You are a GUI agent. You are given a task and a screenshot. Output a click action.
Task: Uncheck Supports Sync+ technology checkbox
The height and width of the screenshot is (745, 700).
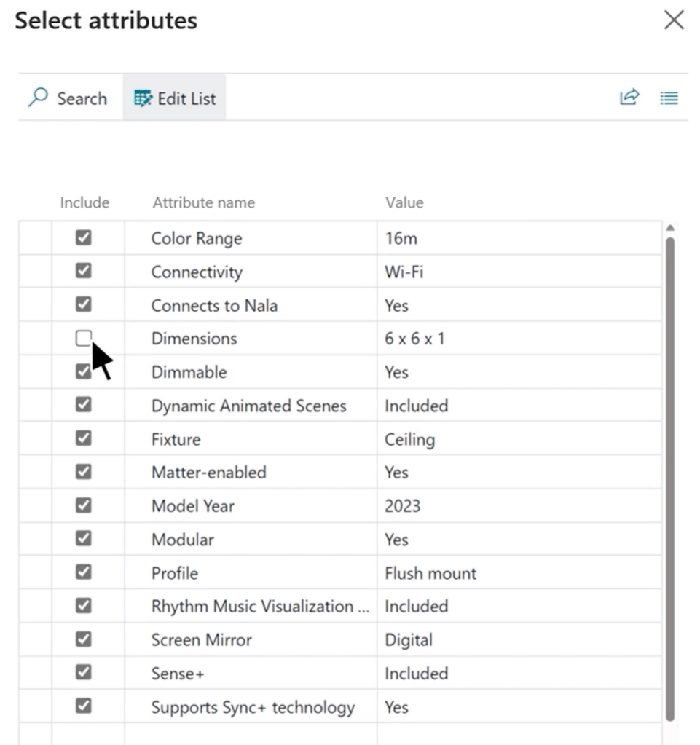pos(84,706)
